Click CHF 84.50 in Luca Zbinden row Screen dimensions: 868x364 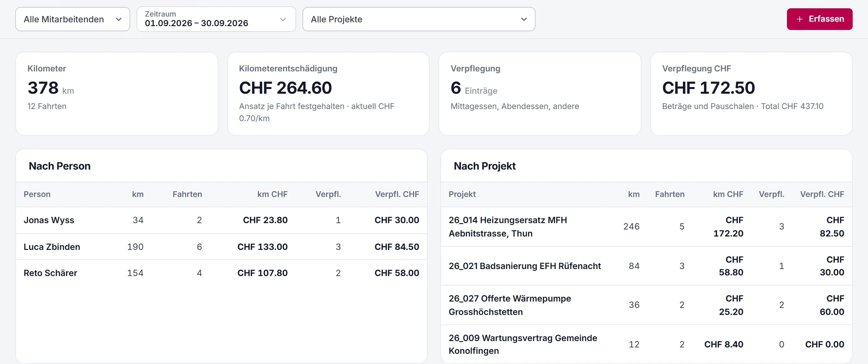tap(397, 247)
